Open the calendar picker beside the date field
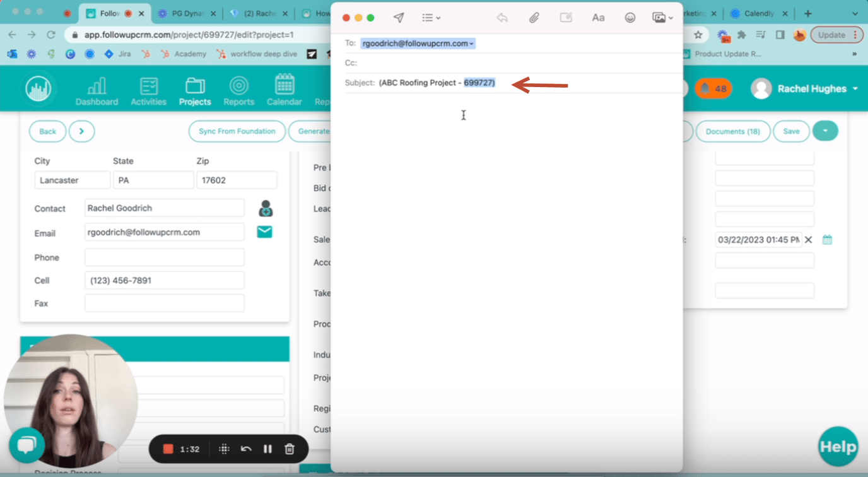The width and height of the screenshot is (868, 477). (827, 239)
